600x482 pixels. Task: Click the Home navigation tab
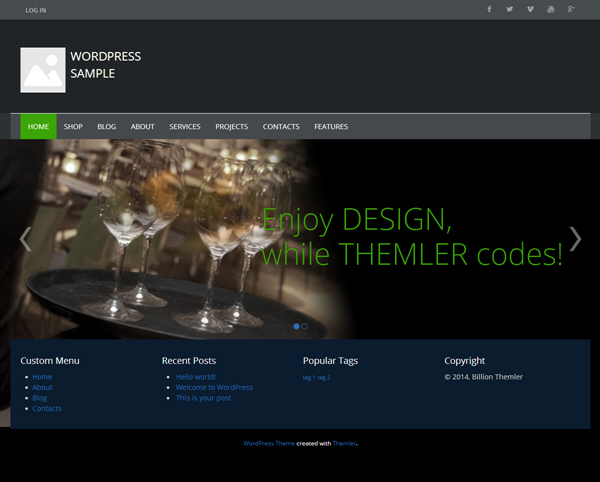tap(38, 127)
